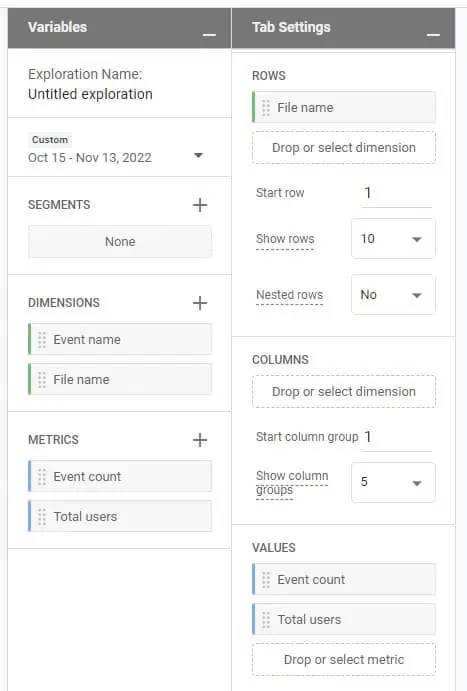Select Total users chip in Metrics
Viewport: 467px width, 691px height.
pos(120,516)
